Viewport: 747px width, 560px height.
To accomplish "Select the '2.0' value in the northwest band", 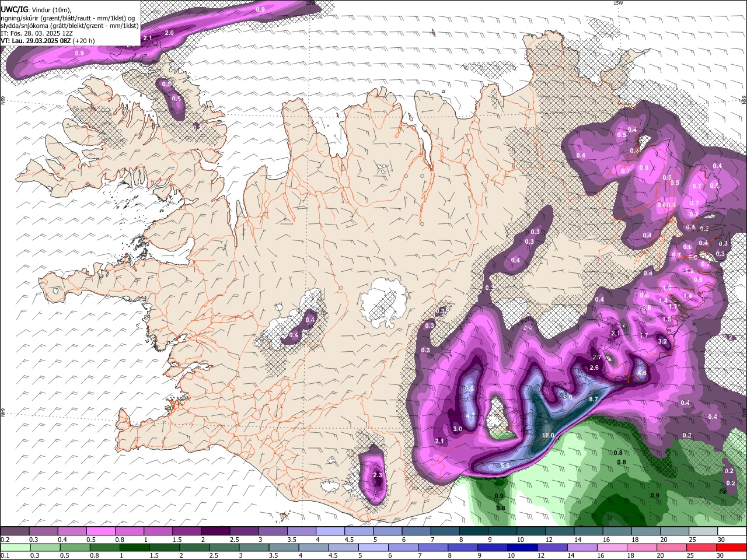I will coord(169,33).
